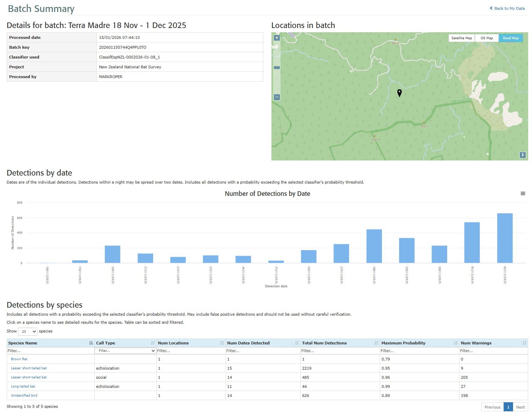Screen dimensions: 532x418
Task: Open the map info icon
Action: (x=523, y=155)
